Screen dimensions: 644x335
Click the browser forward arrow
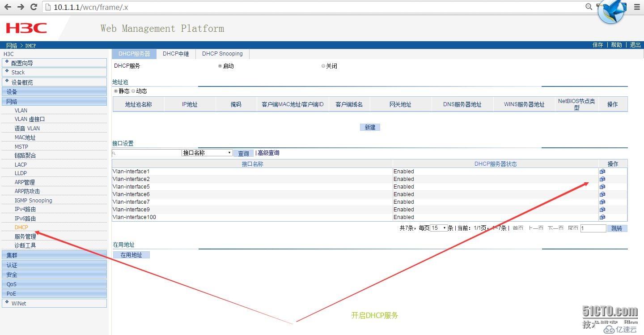coord(21,7)
